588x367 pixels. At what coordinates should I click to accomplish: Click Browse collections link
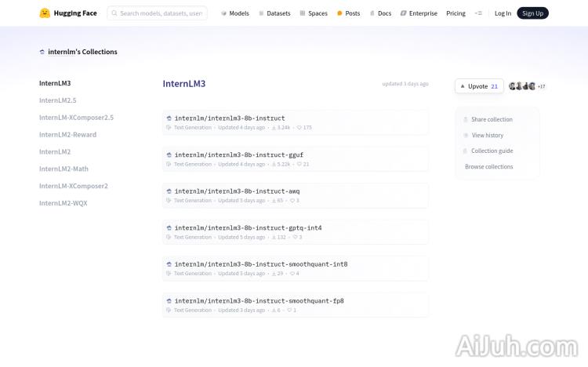488,167
